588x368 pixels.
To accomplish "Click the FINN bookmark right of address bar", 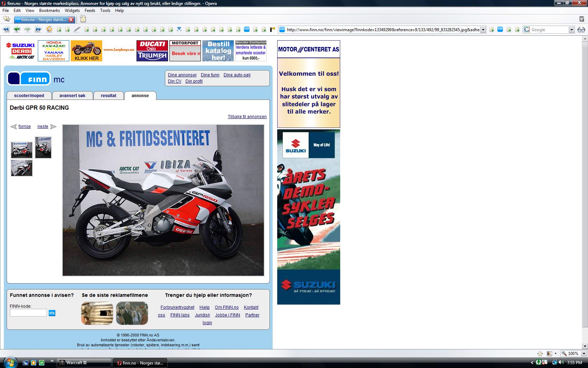I will point(500,29).
